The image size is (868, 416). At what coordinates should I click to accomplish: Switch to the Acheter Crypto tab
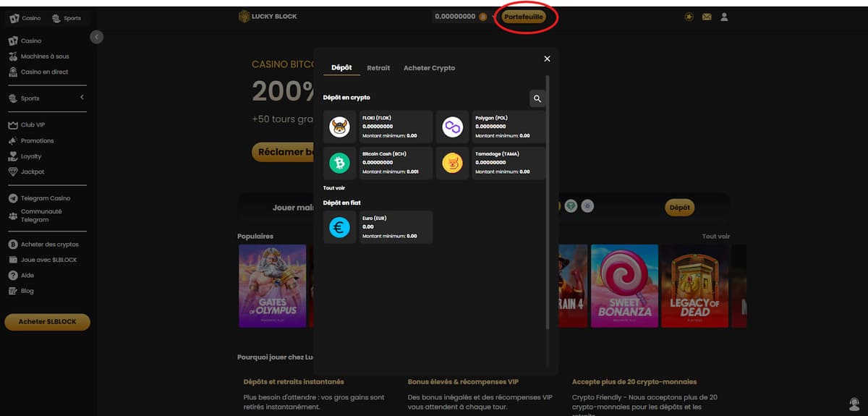pos(429,68)
